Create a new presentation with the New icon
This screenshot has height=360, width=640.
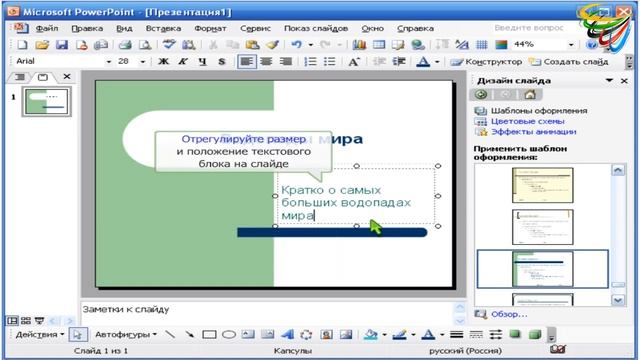22,44
